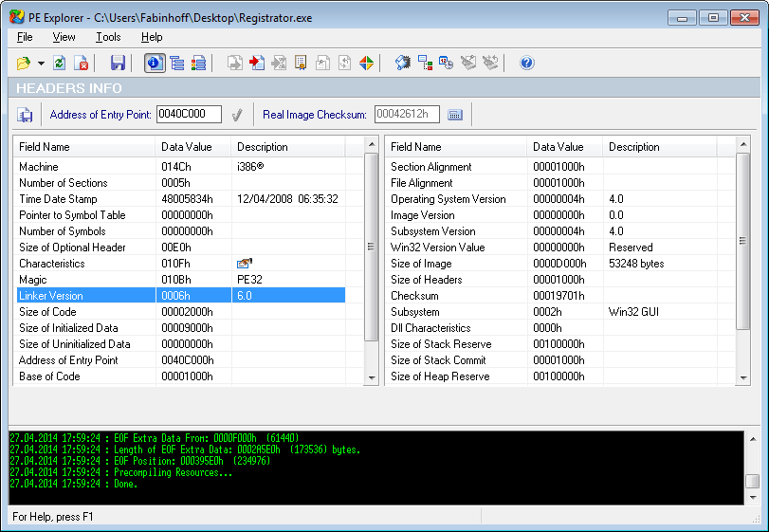Switch to the Data Directories view icon
769x532 pixels.
coord(176,63)
